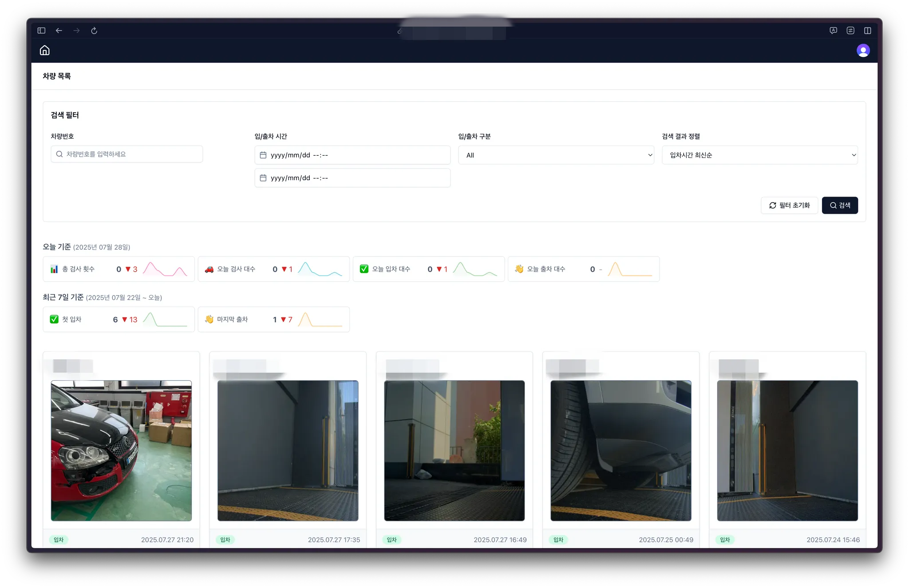Reload the page with refresh icon
This screenshot has width=909, height=588.
point(94,31)
